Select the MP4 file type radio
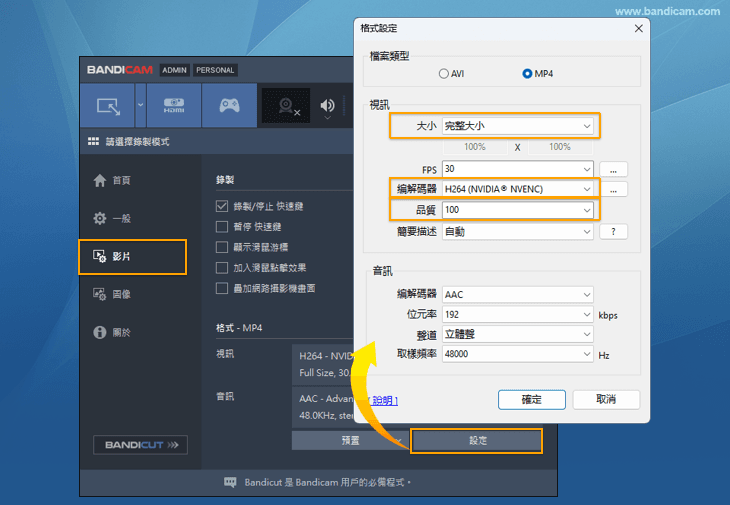The height and width of the screenshot is (505, 730). pyautogui.click(x=527, y=74)
